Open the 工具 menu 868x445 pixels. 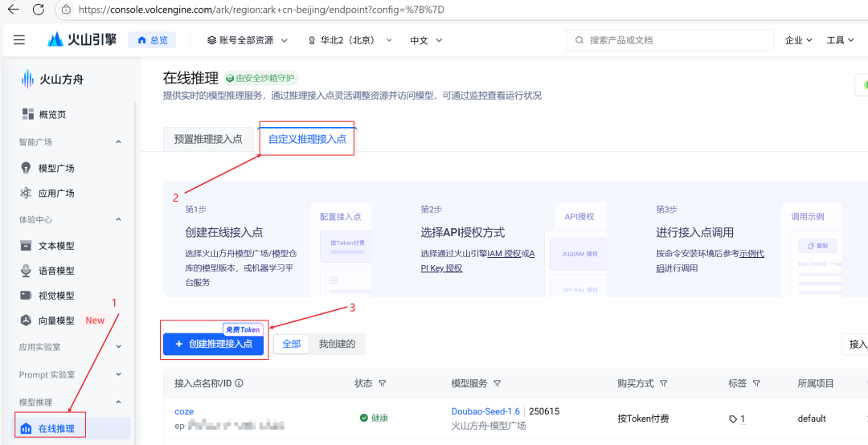click(x=840, y=40)
